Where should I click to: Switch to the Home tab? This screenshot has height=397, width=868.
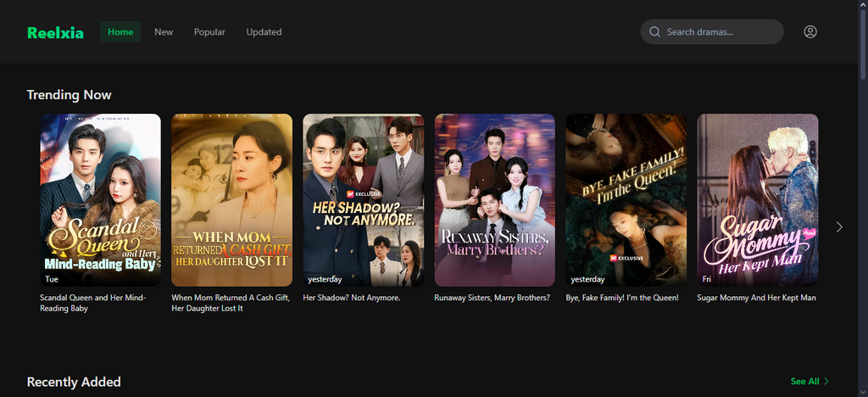tap(120, 32)
